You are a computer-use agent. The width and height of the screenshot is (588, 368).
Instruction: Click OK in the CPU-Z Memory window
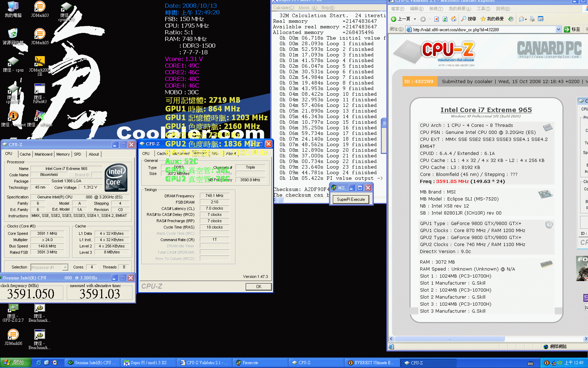tap(259, 287)
